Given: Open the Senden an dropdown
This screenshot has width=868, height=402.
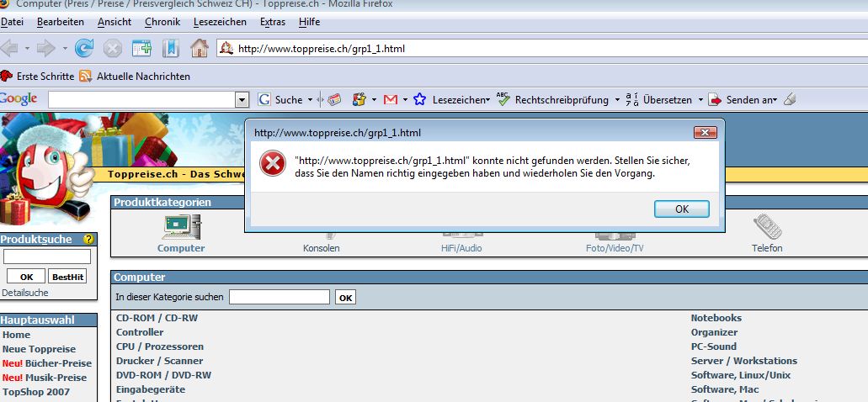Looking at the screenshot, I should (x=775, y=99).
